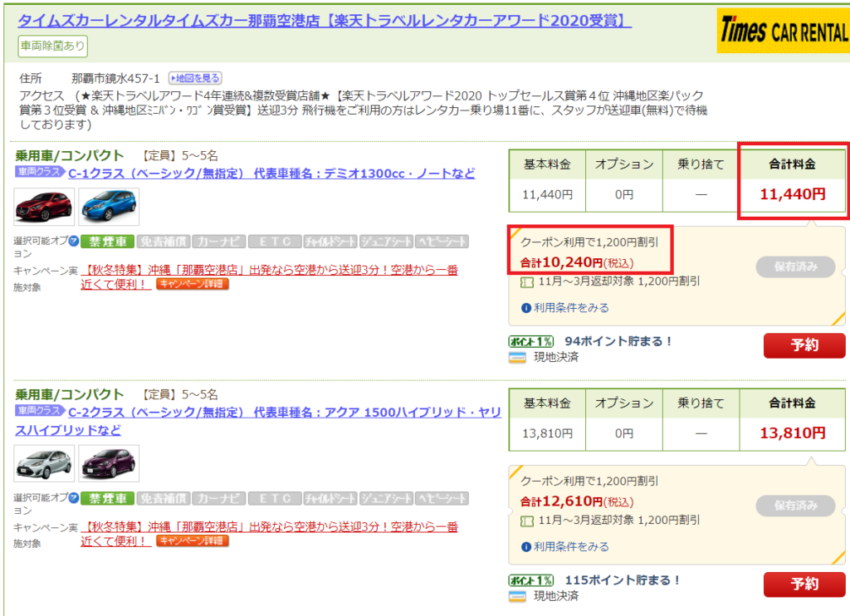Screen dimensions: 850x616
Task: Reserve the C-2 class car with 予約
Action: coord(804,584)
